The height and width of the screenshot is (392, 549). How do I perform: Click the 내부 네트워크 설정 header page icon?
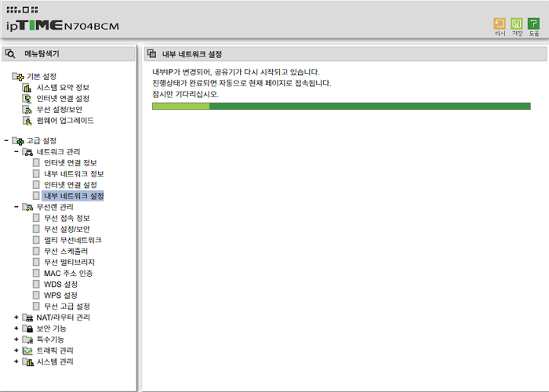tap(151, 54)
